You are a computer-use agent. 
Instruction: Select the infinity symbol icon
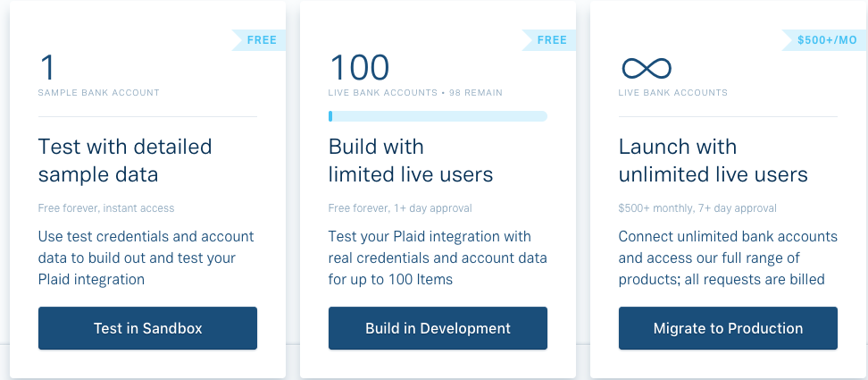pos(646,68)
